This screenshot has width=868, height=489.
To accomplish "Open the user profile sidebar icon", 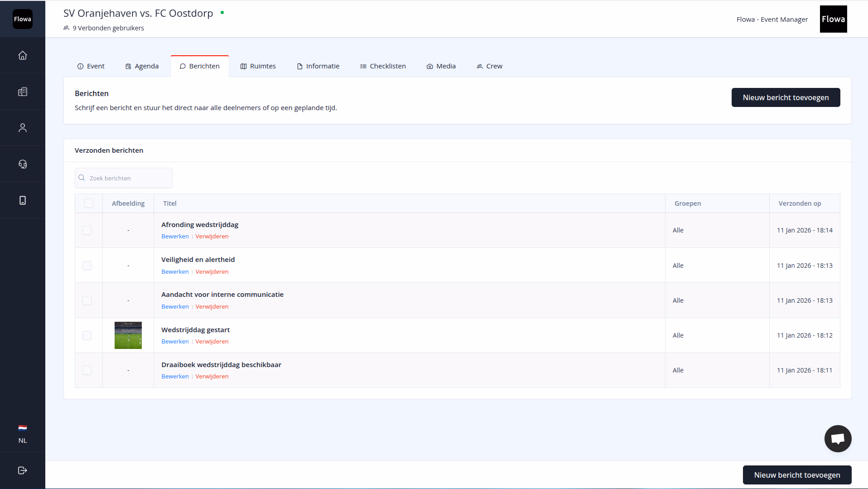I will coord(23,128).
